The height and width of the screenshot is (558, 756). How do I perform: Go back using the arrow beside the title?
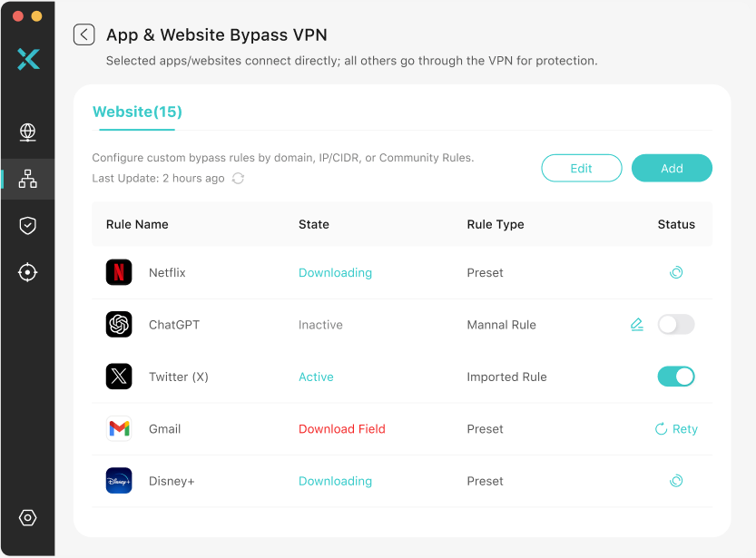click(x=83, y=34)
